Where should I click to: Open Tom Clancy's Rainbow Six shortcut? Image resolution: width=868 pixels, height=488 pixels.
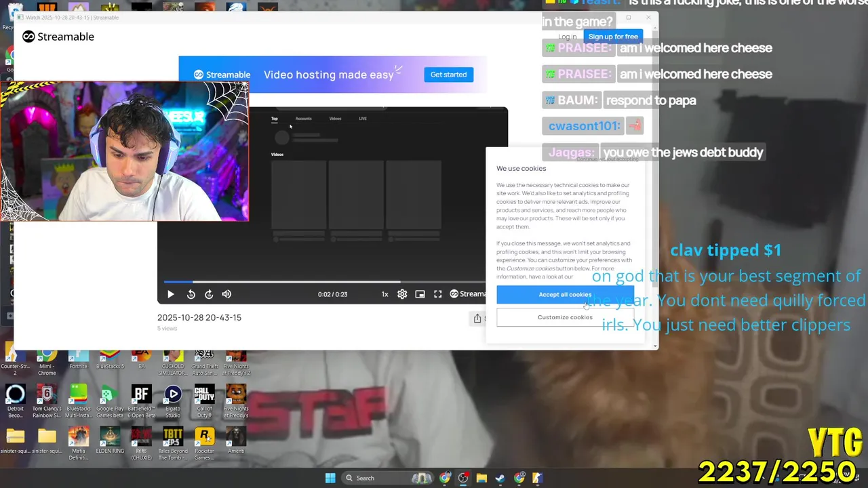47,401
